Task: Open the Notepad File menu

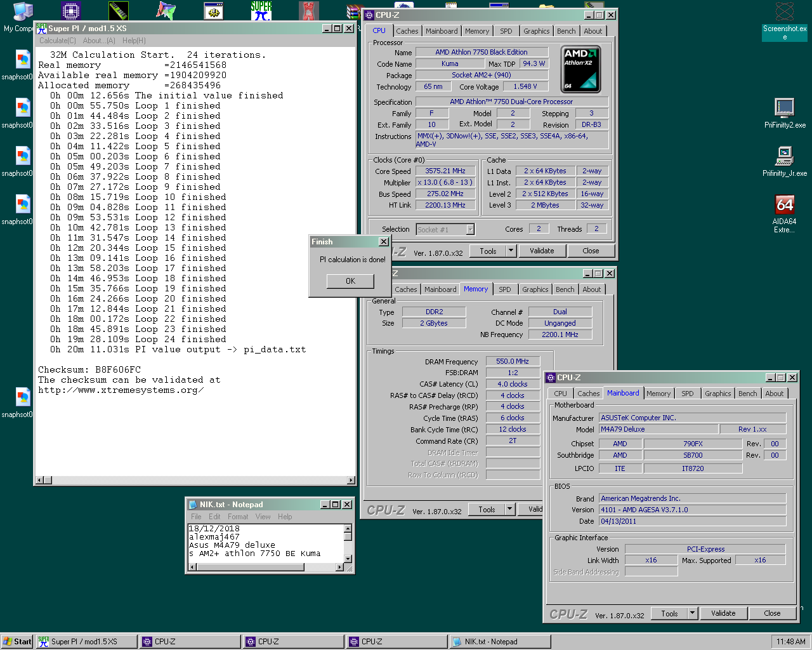Action: 197,517
